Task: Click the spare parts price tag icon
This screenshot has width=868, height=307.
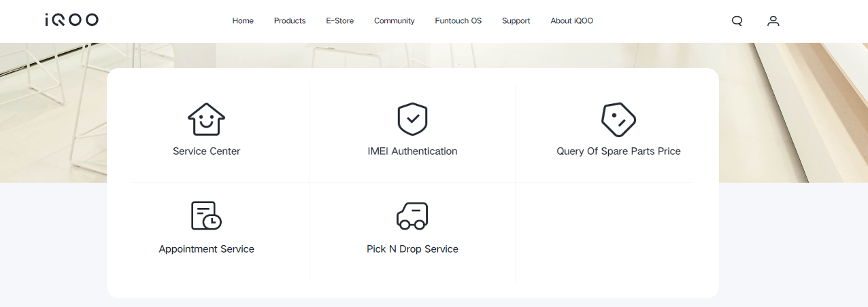Action: point(618,120)
